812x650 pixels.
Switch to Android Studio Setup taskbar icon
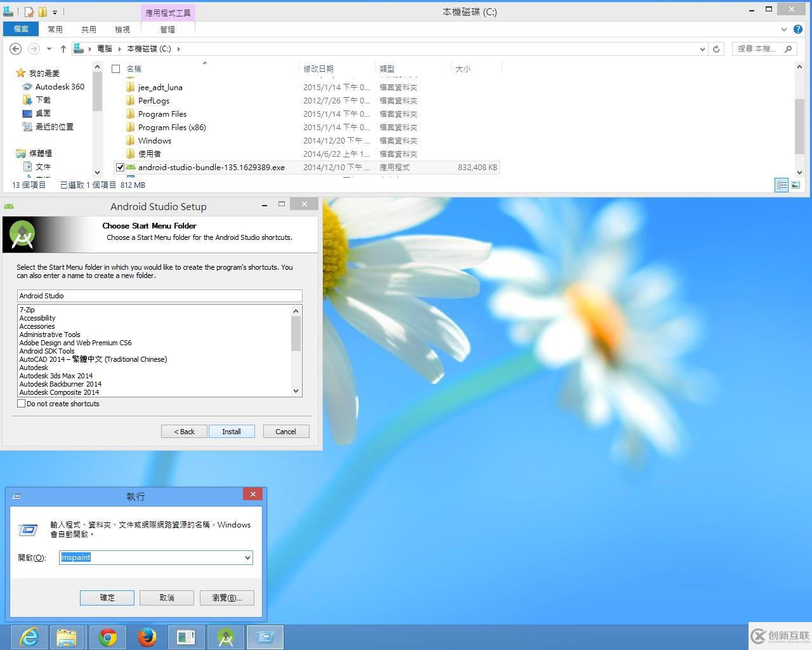pos(225,637)
